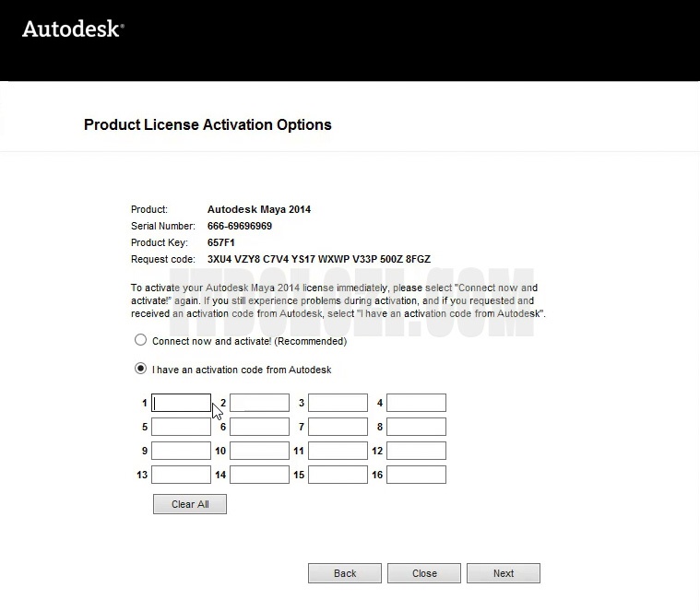This screenshot has width=700, height=611.
Task: Click the 'Autodesk Maya 2014' product name
Action: [259, 209]
